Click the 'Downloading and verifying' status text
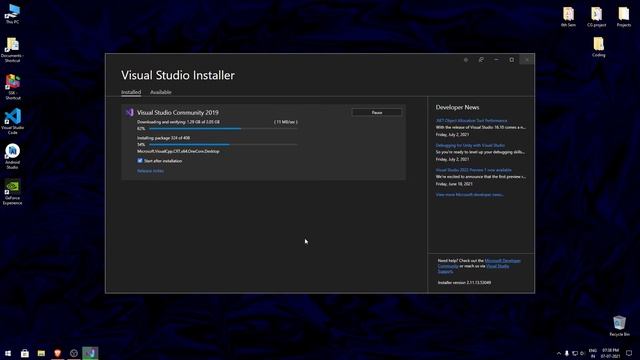640x360 pixels. tap(178, 122)
